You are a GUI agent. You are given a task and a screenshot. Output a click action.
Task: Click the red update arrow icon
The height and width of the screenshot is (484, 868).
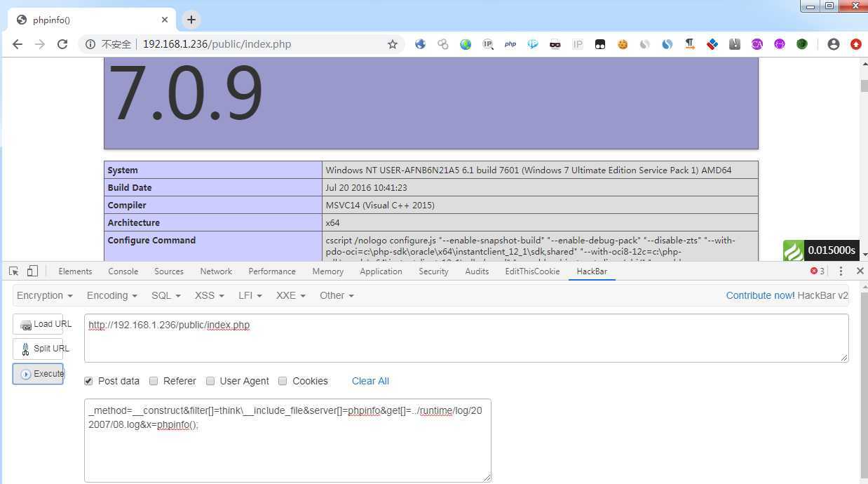click(x=856, y=44)
